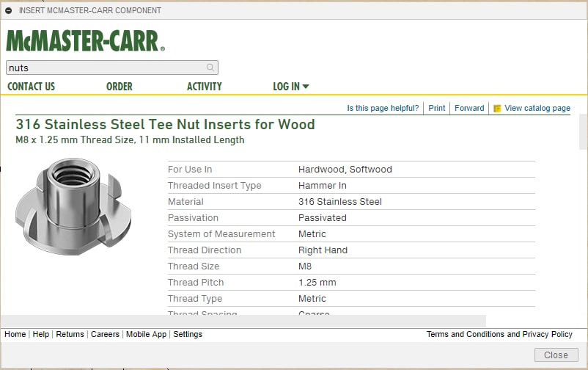The image size is (588, 370).
Task: Click the 'For Use In' label
Action: point(190,170)
